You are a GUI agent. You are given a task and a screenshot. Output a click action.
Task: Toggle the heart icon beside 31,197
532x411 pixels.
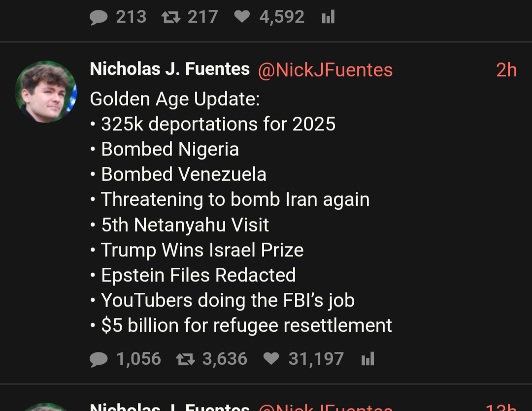(x=271, y=359)
